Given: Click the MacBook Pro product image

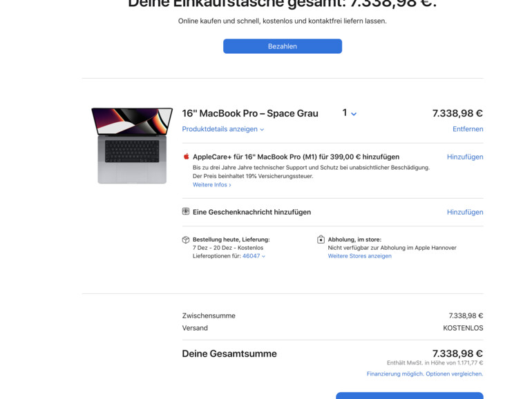Looking at the screenshot, I should coord(132,146).
